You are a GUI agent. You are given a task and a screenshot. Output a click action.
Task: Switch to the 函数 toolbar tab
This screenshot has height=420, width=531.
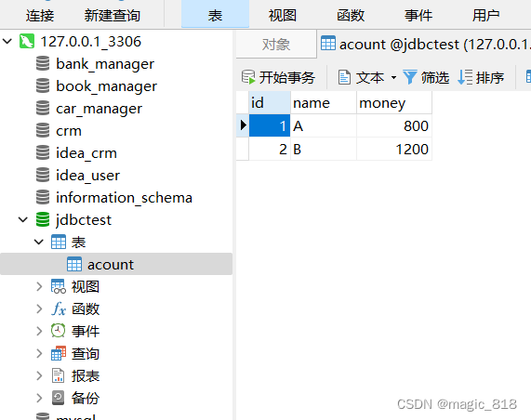351,15
